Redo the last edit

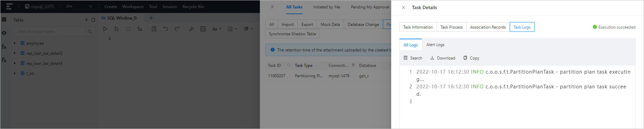(177, 29)
